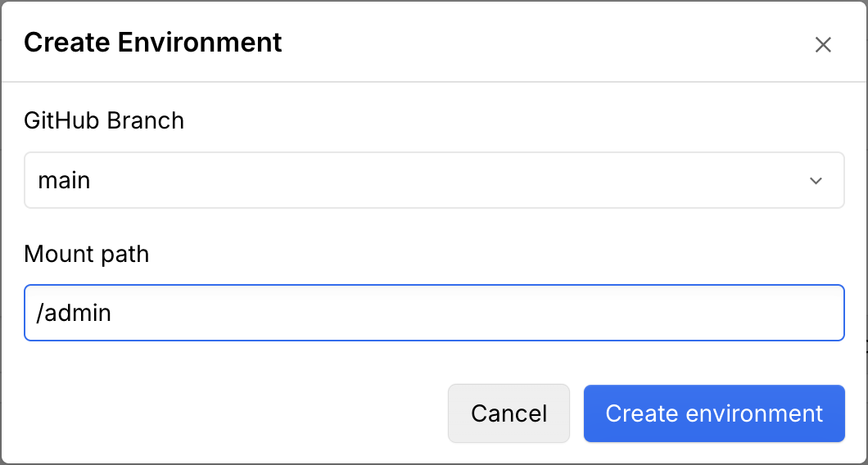Image resolution: width=868 pixels, height=465 pixels.
Task: Click the chevron arrow in branch selector
Action: coord(816,181)
